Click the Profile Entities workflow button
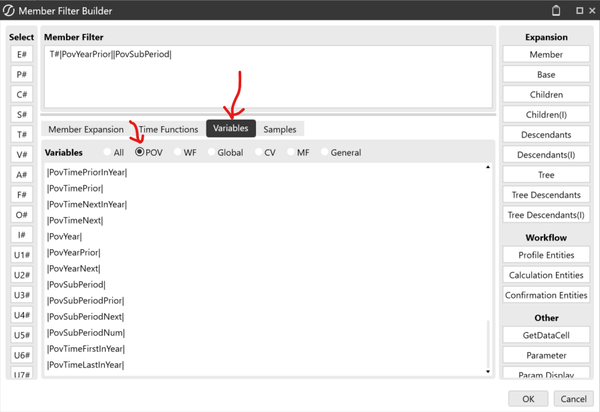600x412 pixels. [x=546, y=255]
